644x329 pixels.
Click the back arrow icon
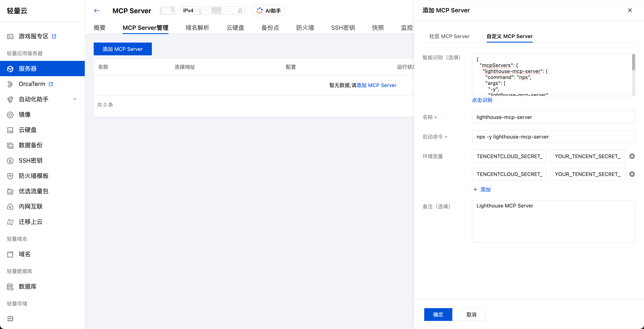[97, 10]
